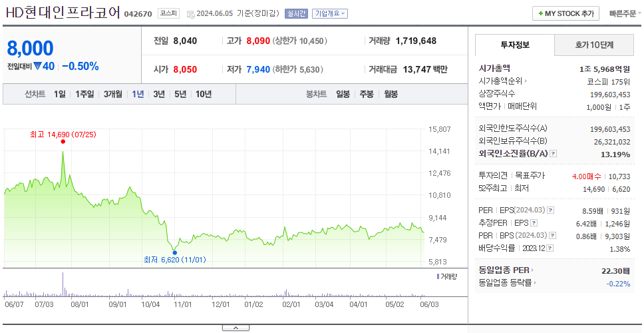The image size is (644, 333).
Task: Click the stock code 042670
Action: [138, 14]
